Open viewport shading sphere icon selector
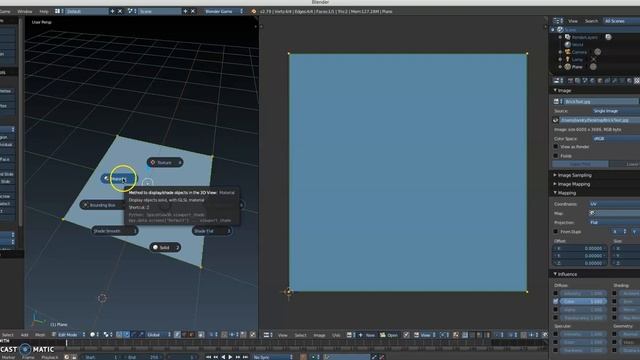 click(94, 335)
